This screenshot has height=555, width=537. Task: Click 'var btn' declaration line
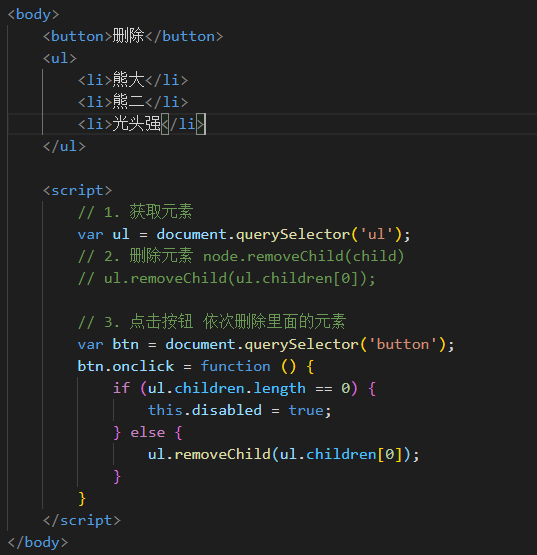coord(266,344)
